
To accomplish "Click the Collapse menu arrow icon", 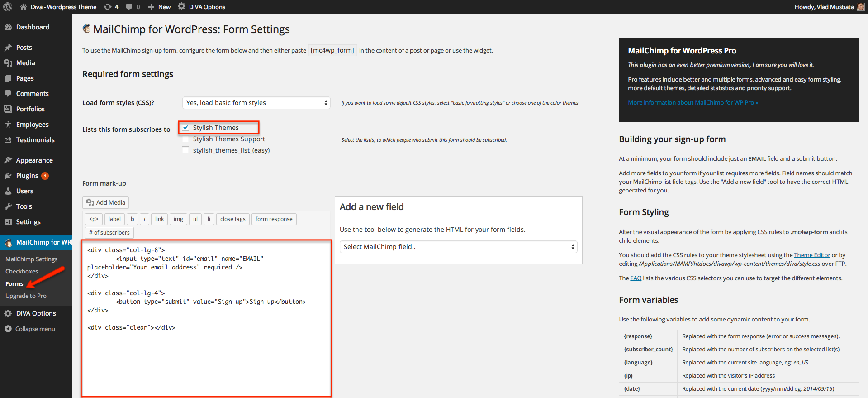I will coord(8,329).
